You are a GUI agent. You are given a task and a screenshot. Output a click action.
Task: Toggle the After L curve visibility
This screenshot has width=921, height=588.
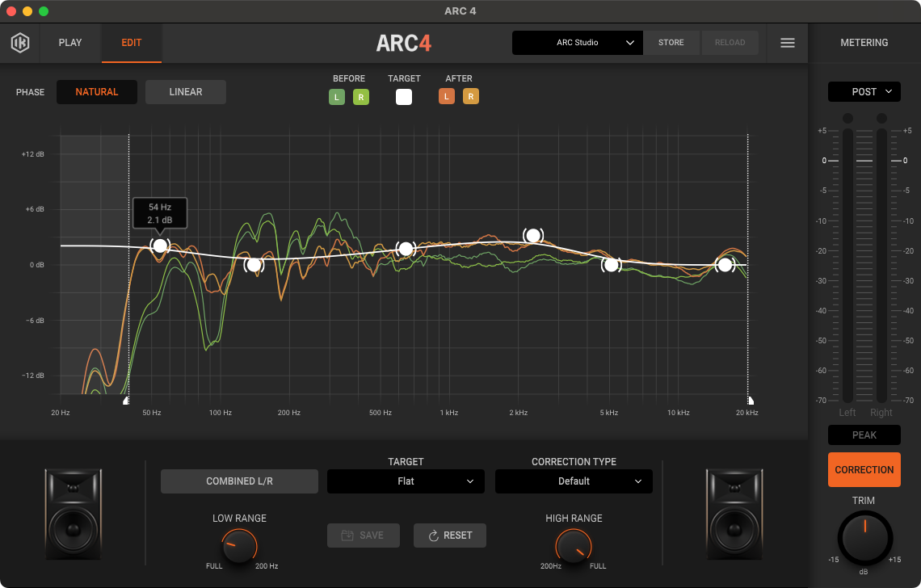coord(447,96)
